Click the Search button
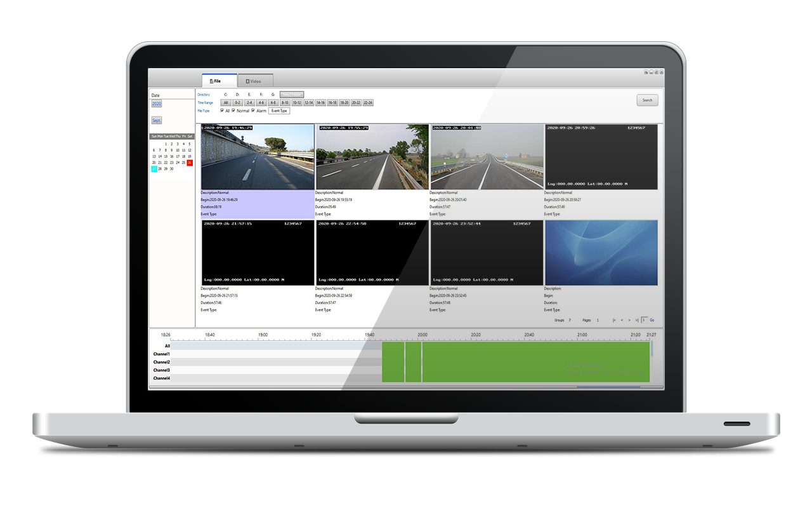The height and width of the screenshot is (508, 812). tap(646, 100)
